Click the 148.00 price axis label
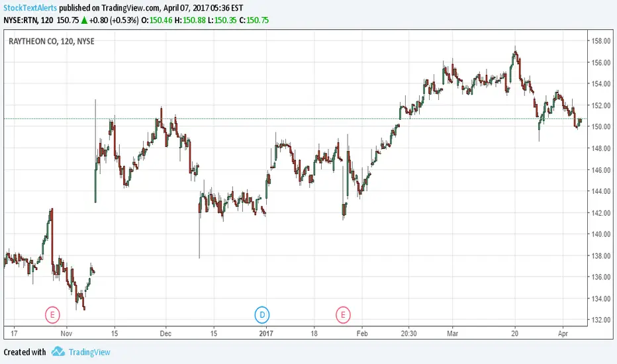 [601, 148]
